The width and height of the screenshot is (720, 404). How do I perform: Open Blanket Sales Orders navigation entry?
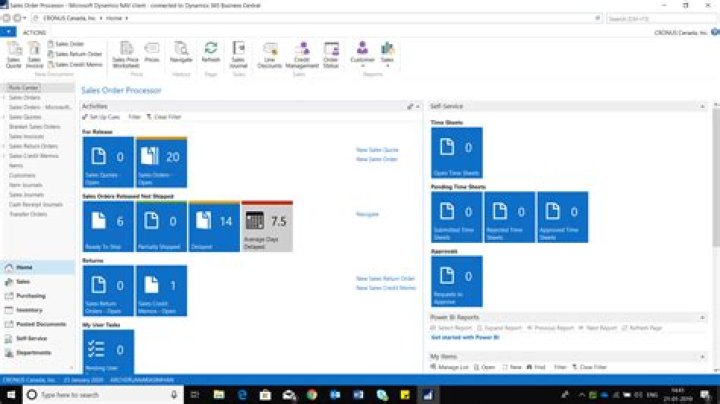[35, 127]
